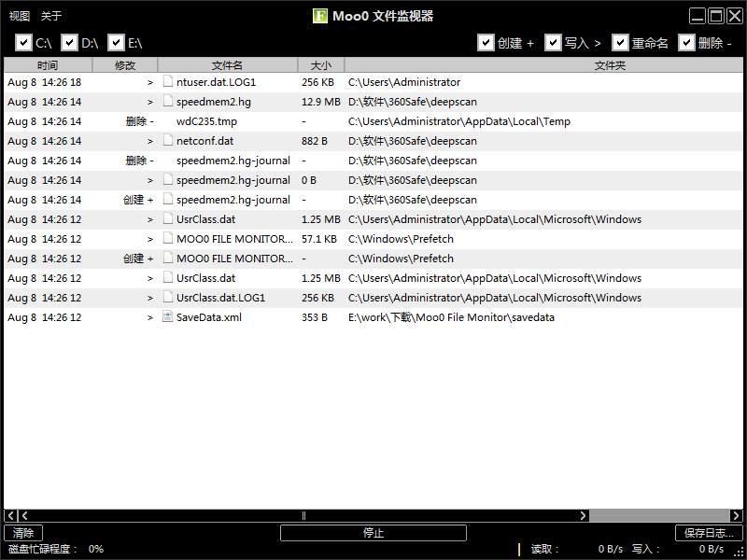747x560 pixels.
Task: Open the 视图 (View) menu
Action: [18, 16]
